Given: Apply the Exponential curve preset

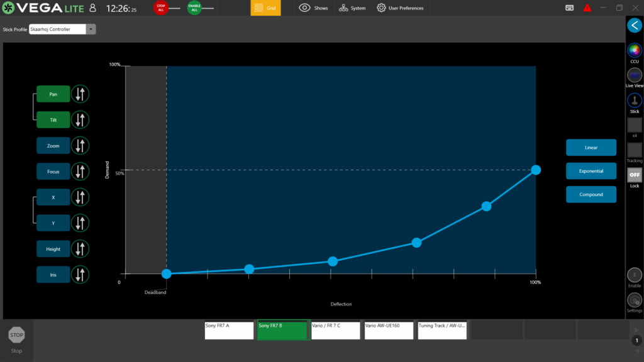Looking at the screenshot, I should [591, 171].
